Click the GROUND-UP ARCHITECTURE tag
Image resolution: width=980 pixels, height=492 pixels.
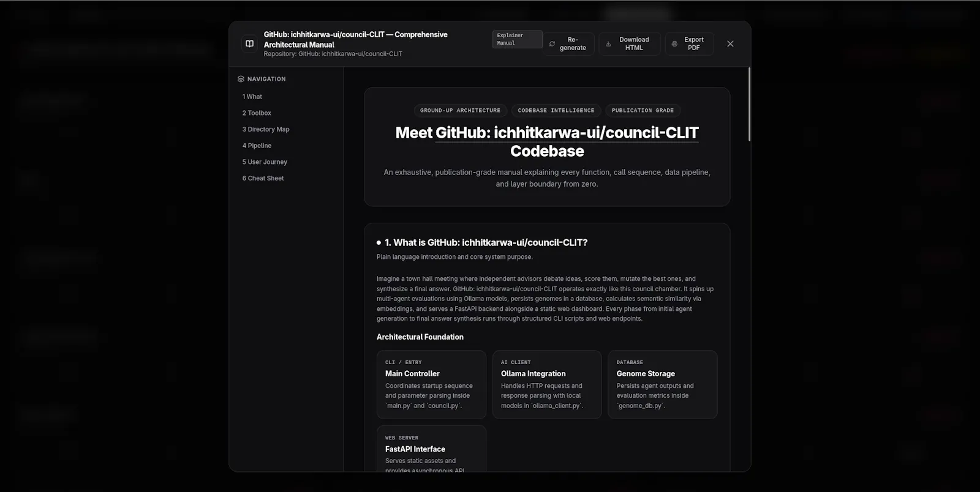click(460, 111)
